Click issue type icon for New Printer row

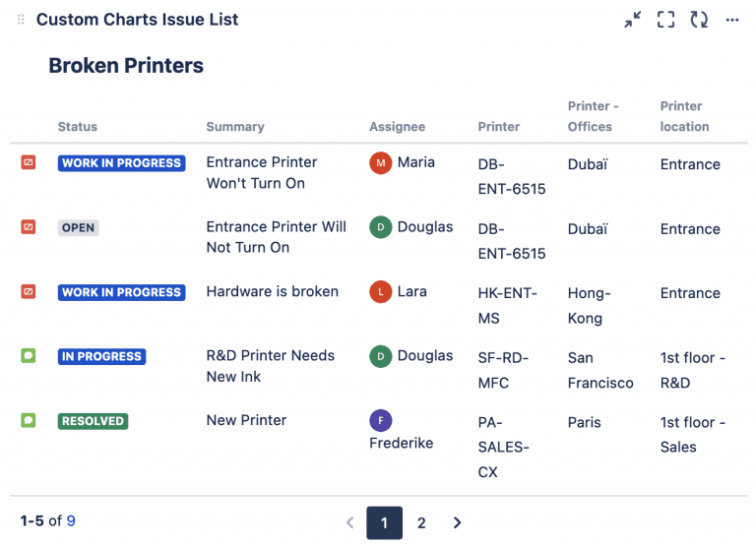click(x=29, y=420)
